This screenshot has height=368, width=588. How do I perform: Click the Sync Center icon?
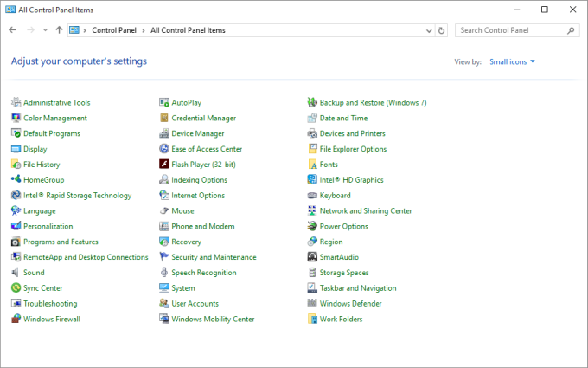tap(16, 288)
